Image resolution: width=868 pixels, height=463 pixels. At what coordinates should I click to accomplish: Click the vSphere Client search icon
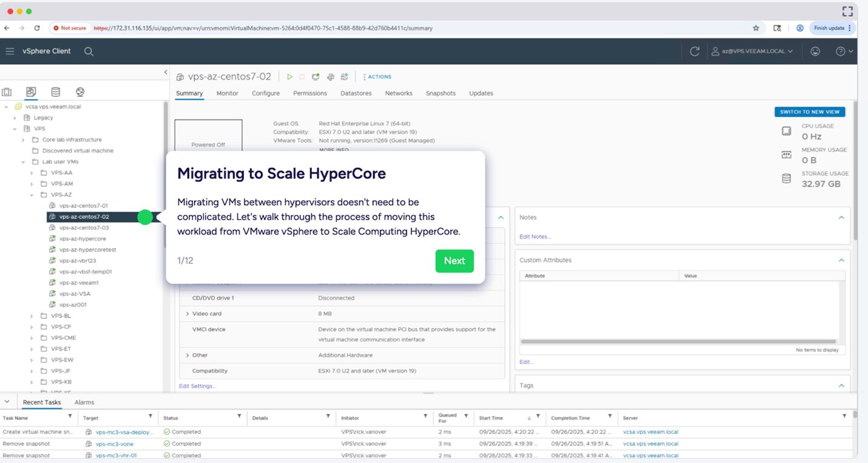click(x=89, y=52)
